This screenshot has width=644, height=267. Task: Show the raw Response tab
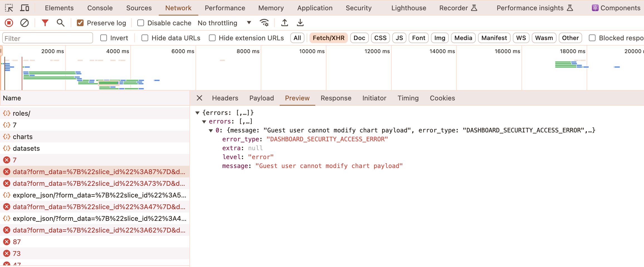[336, 98]
